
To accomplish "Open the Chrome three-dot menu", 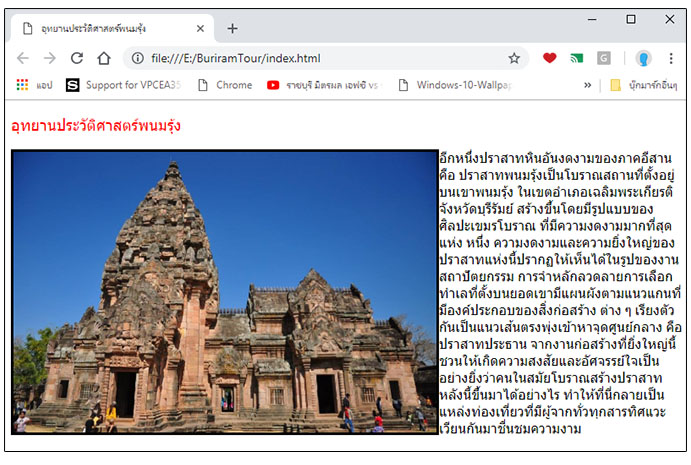I will [x=670, y=58].
